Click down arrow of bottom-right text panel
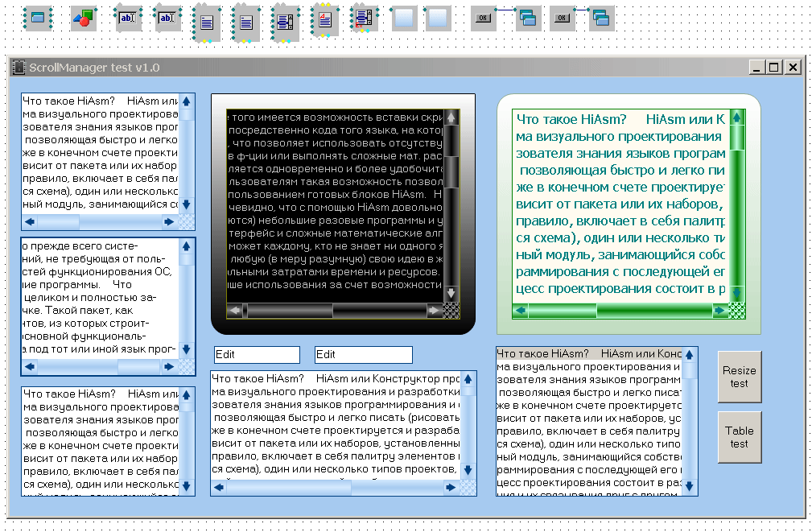The width and height of the screenshot is (812, 532). (x=689, y=486)
